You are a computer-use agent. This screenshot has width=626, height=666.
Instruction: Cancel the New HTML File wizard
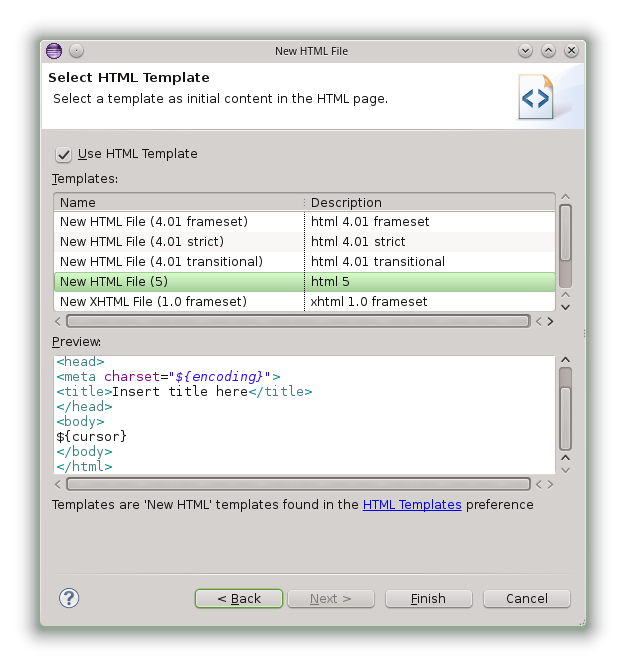(527, 598)
